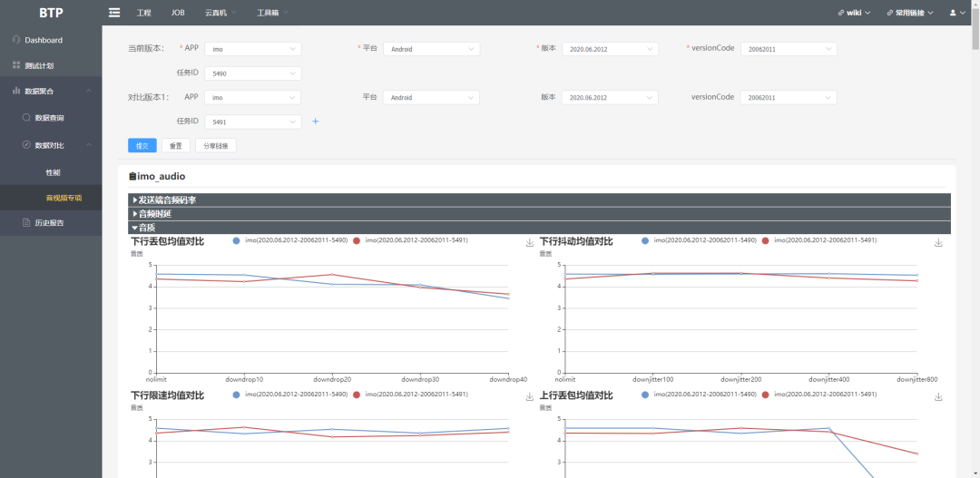Viewport: 980px width, 478px height.
Task: Open the user profile icon menu
Action: 953,13
